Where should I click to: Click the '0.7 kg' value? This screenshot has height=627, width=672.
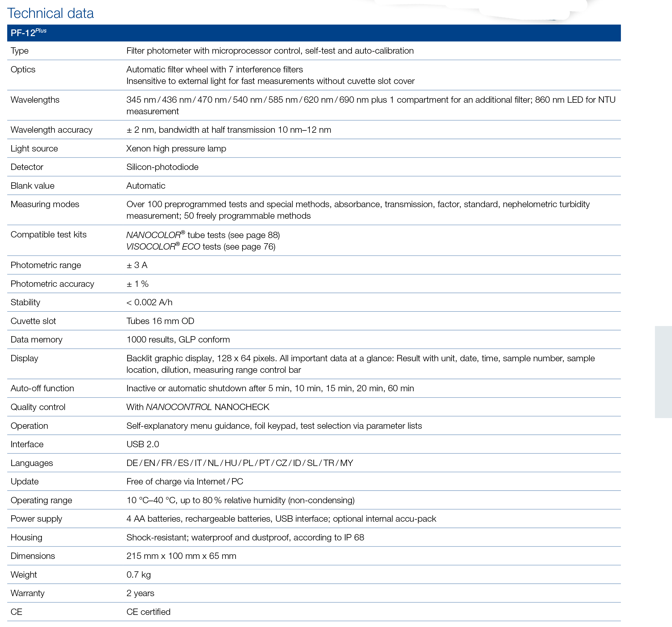(x=139, y=575)
